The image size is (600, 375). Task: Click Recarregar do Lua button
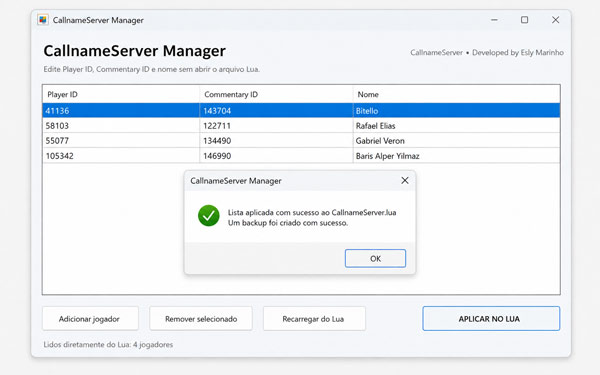click(x=314, y=318)
